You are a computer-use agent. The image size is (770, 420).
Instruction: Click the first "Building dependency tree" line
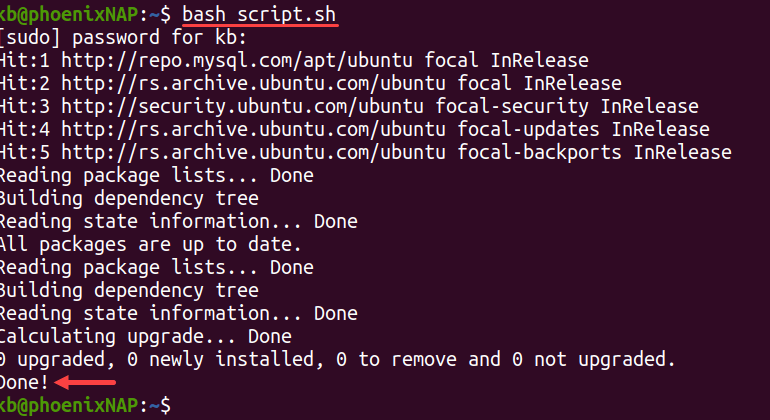130,198
